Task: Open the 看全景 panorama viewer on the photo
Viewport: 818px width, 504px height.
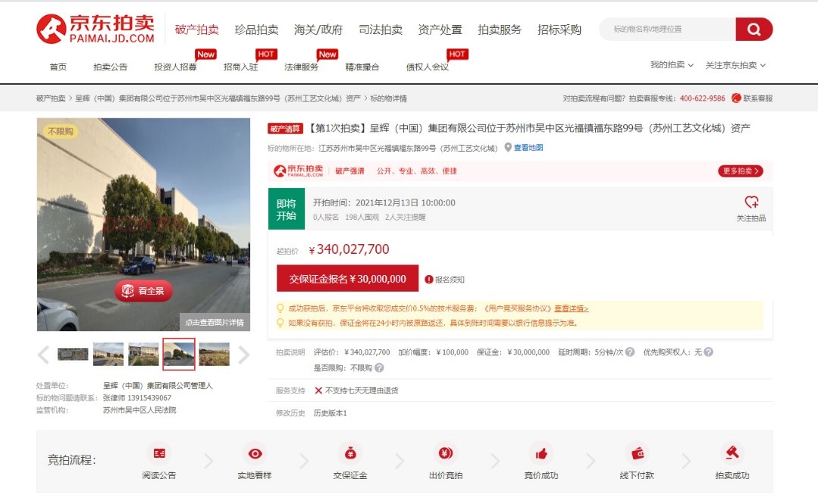Action: (144, 291)
